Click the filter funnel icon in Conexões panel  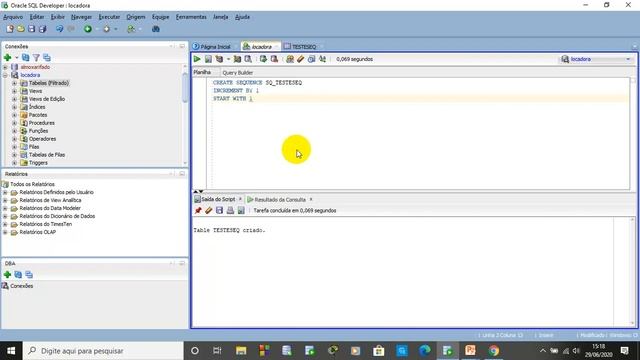point(36,58)
